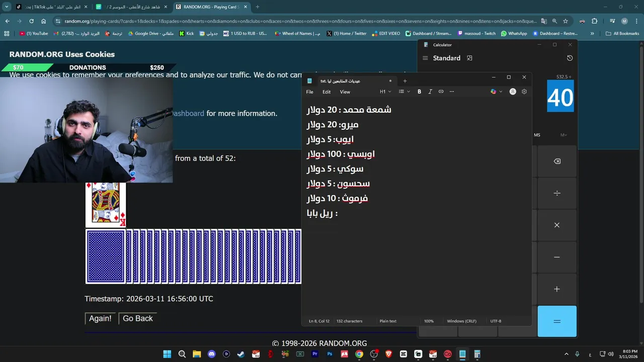Image resolution: width=644 pixels, height=362 pixels.
Task: Click Copilot icon in Notepad toolbar
Action: coord(493,92)
